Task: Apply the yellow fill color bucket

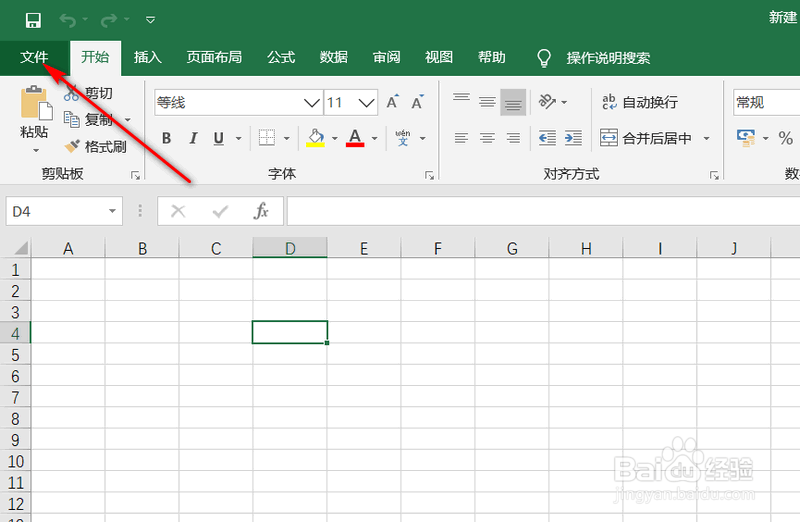Action: [x=315, y=138]
